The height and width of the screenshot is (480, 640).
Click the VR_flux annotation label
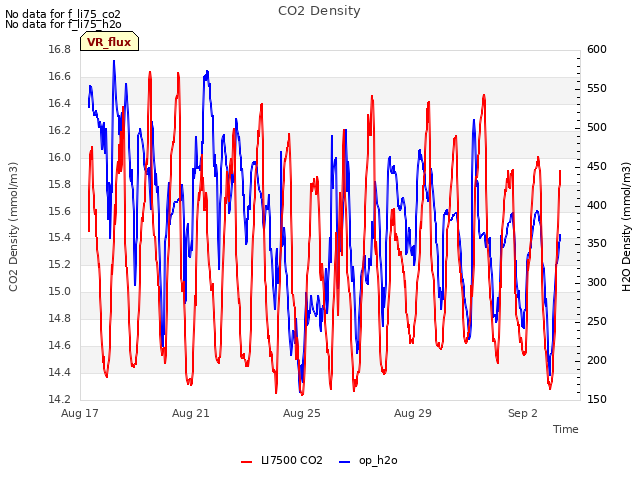point(109,42)
